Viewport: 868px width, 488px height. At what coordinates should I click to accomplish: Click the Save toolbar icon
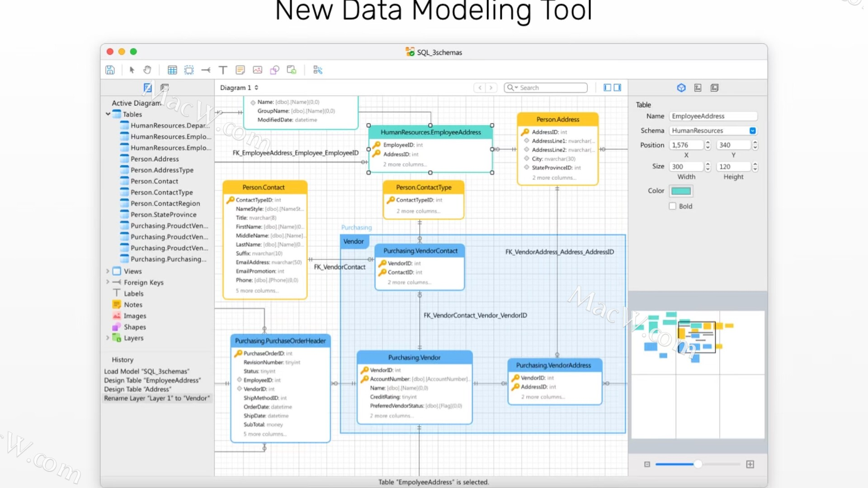[x=110, y=70]
